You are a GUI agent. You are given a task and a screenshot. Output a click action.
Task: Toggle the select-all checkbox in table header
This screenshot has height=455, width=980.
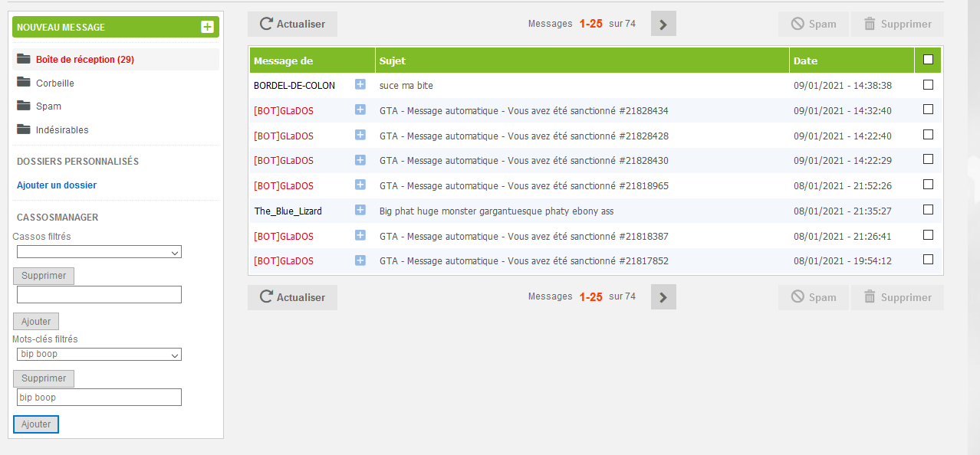[928, 60]
